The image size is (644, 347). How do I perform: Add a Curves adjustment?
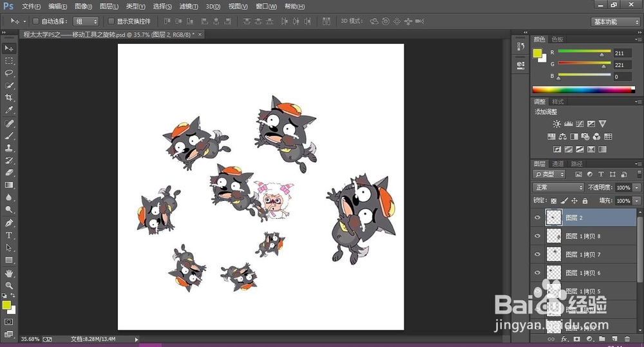[x=580, y=124]
